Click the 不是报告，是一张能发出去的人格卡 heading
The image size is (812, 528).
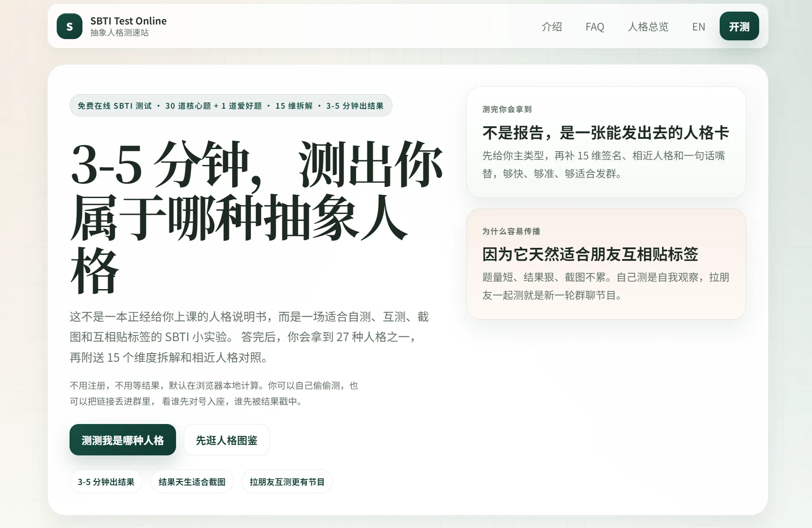[606, 134]
